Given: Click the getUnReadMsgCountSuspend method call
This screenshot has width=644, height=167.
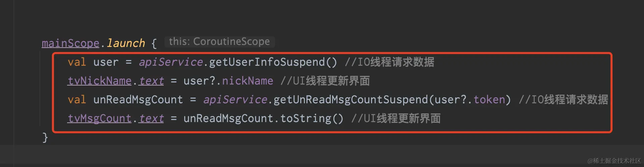Looking at the screenshot, I should pyautogui.click(x=351, y=100).
